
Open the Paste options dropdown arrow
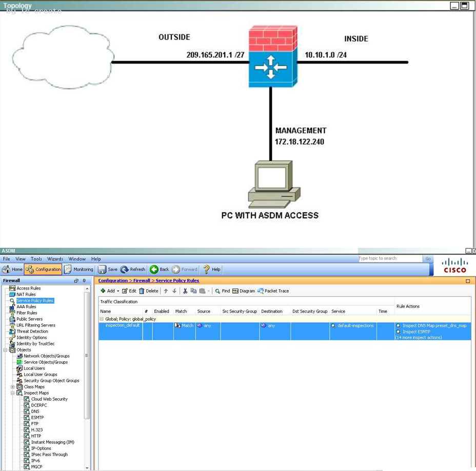[x=209, y=291]
